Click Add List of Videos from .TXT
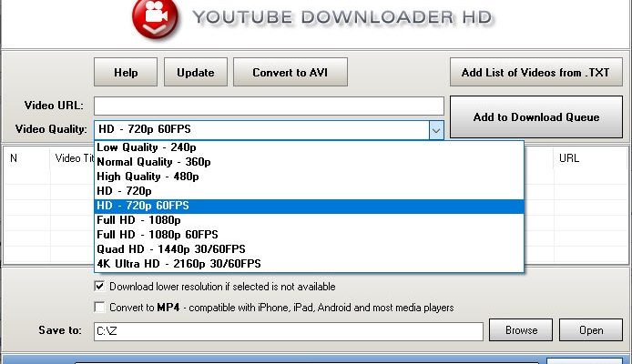This screenshot has width=632, height=364. click(536, 72)
